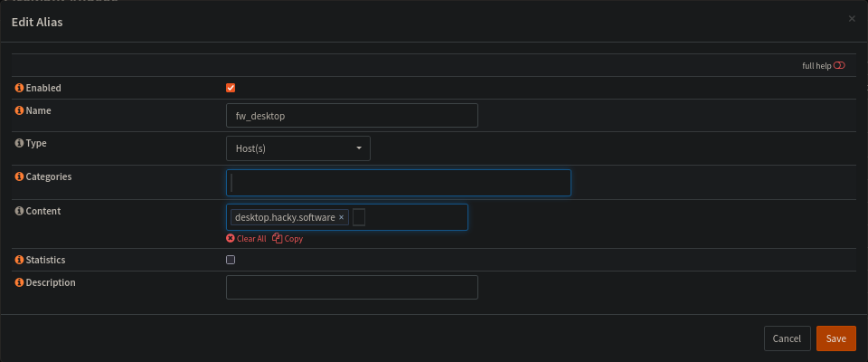Click into the Categories selection field
868x362 pixels.
(x=398, y=183)
